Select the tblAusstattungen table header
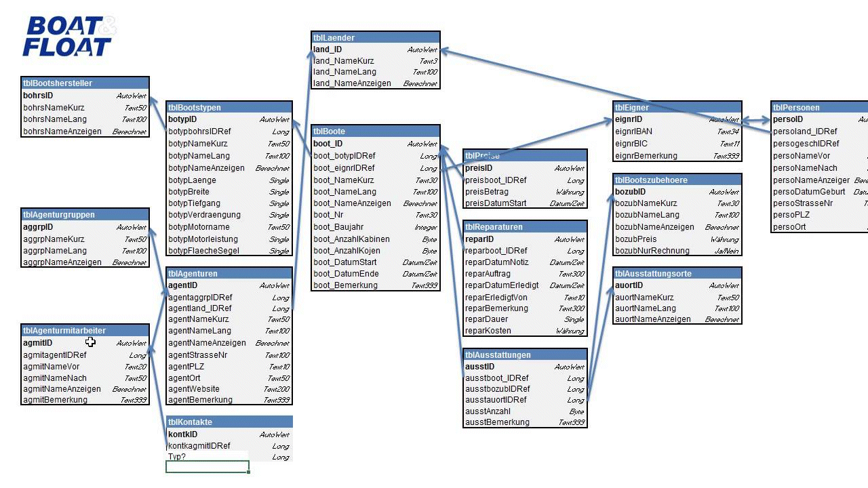The height and width of the screenshot is (488, 868). pos(524,355)
